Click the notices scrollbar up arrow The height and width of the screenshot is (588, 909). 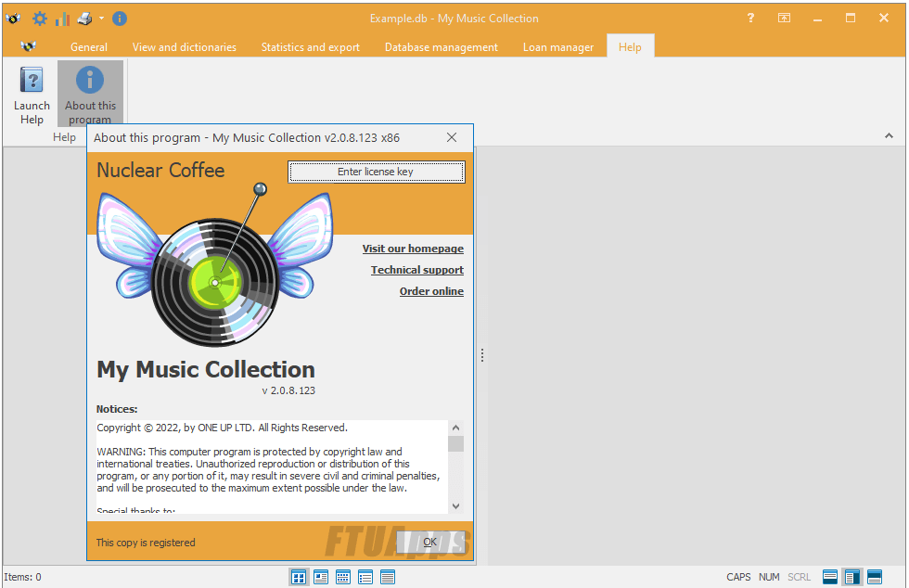click(x=455, y=428)
